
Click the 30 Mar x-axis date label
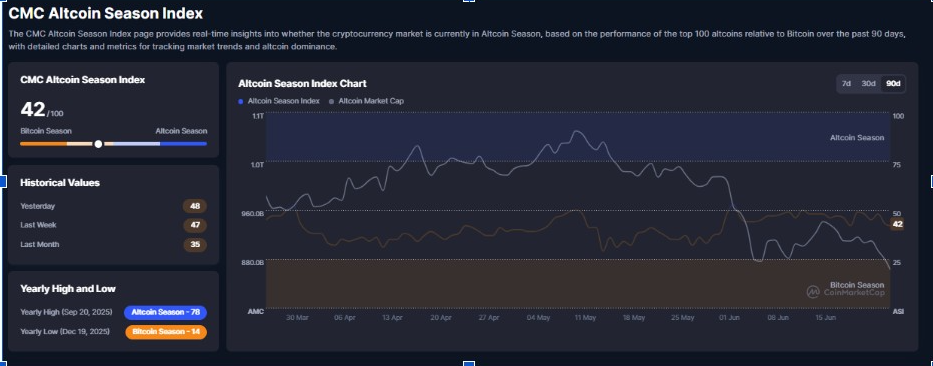tap(297, 318)
